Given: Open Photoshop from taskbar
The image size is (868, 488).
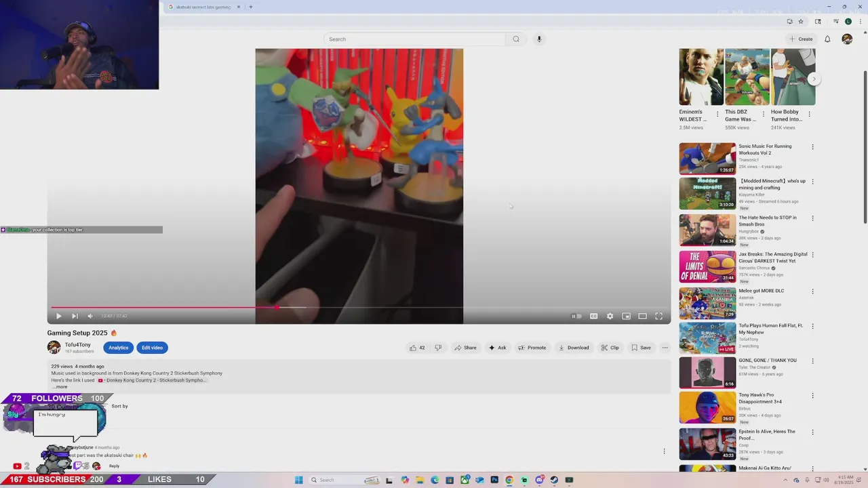Looking at the screenshot, I should click(x=494, y=480).
